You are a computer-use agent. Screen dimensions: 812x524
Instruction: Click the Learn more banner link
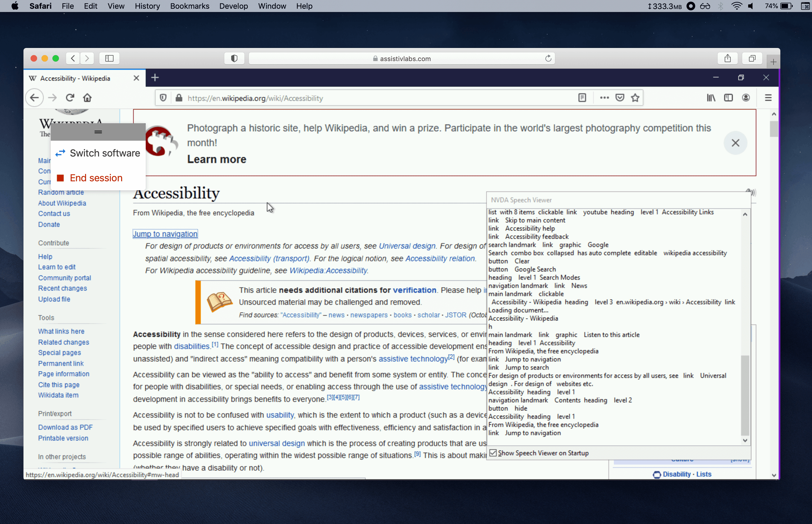tap(217, 159)
